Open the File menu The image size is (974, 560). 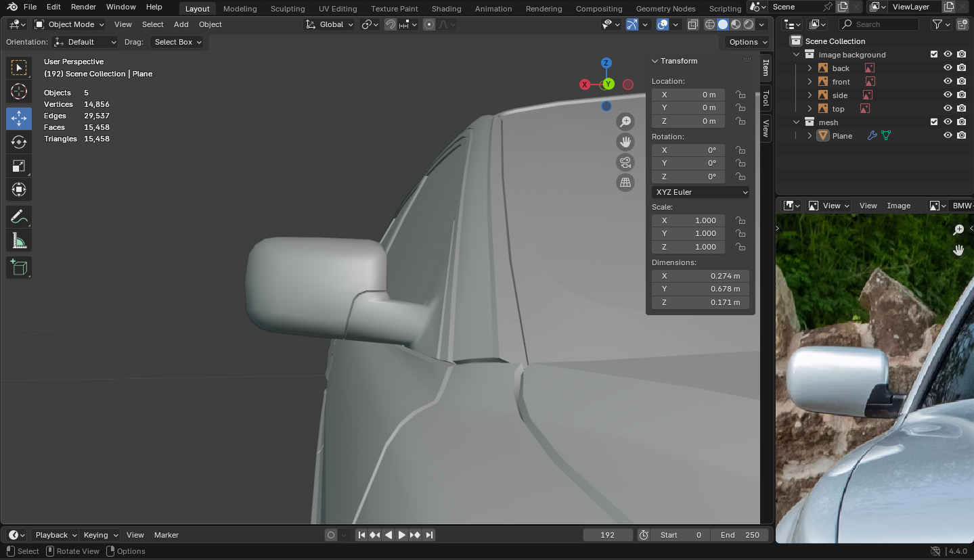pyautogui.click(x=30, y=7)
